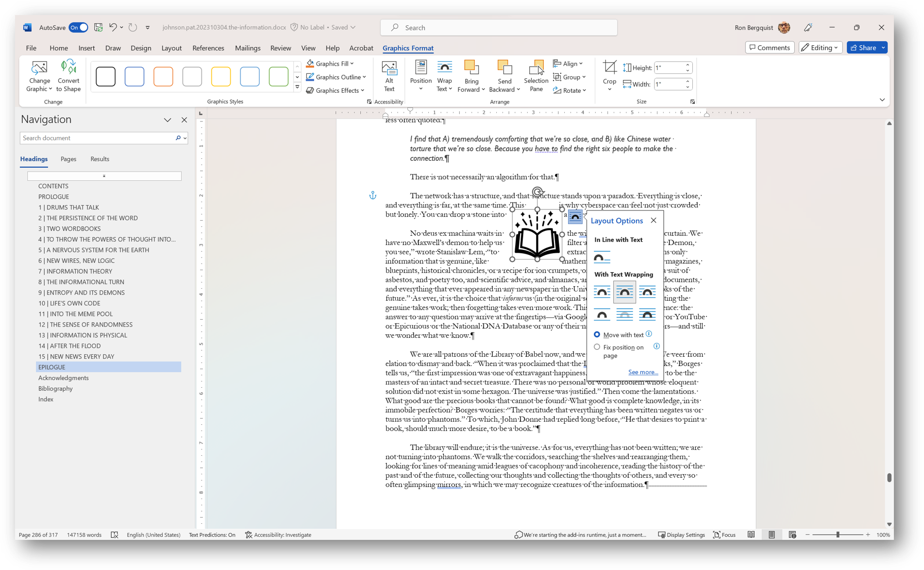Enable Focus mode from the status bar
This screenshot has height=570, width=924.
[724, 535]
